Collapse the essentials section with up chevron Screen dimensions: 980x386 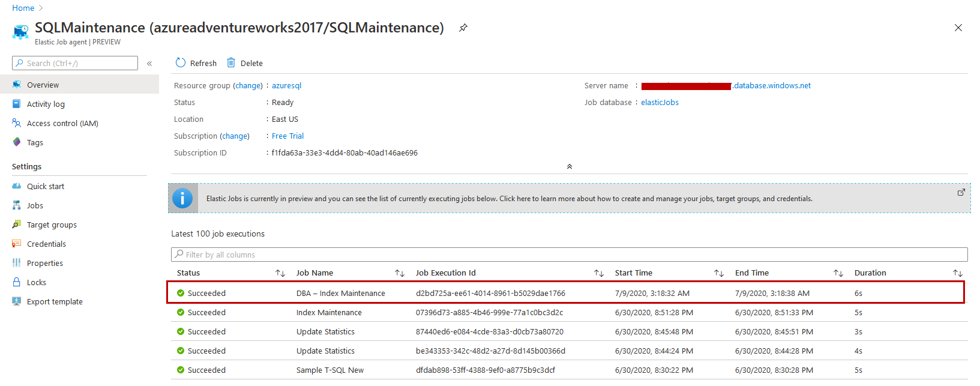570,166
